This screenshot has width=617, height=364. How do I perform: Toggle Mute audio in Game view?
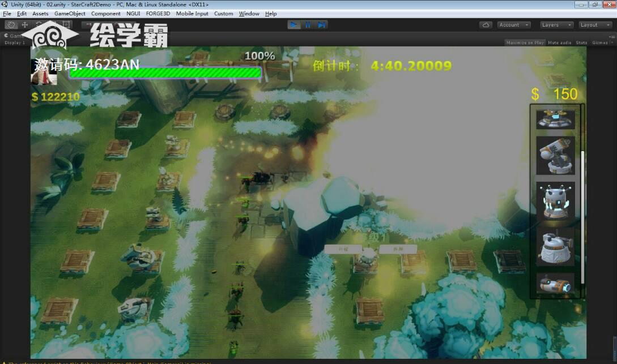[560, 42]
